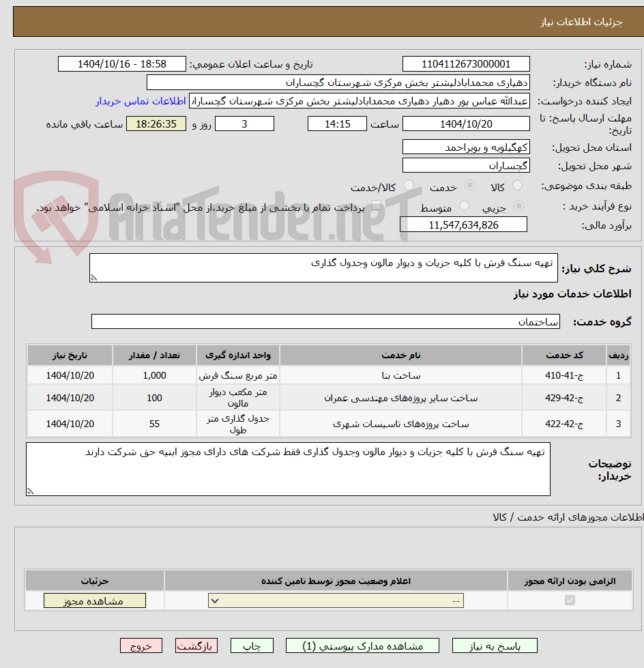
Task: Click the برآورد مالی field 11,547,634,826
Action: click(x=463, y=224)
